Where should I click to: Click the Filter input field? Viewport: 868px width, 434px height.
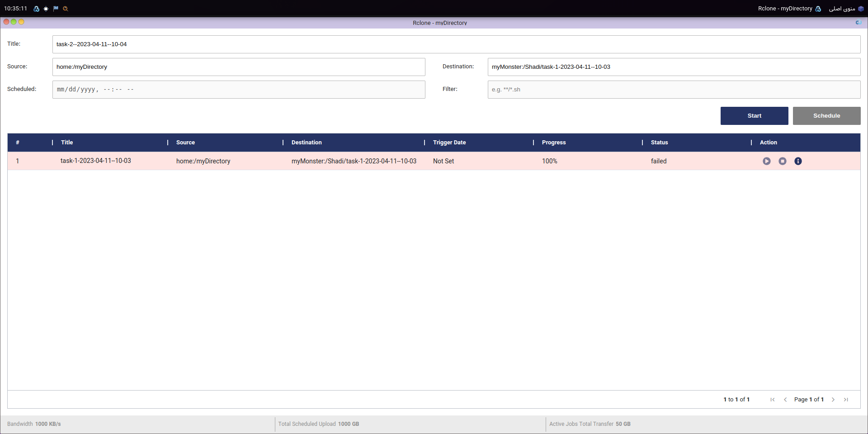(674, 90)
